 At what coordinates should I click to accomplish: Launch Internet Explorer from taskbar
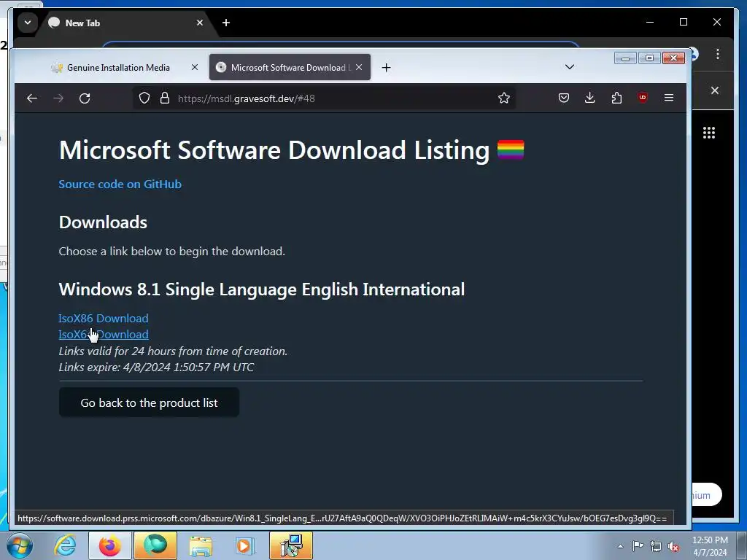(x=65, y=545)
